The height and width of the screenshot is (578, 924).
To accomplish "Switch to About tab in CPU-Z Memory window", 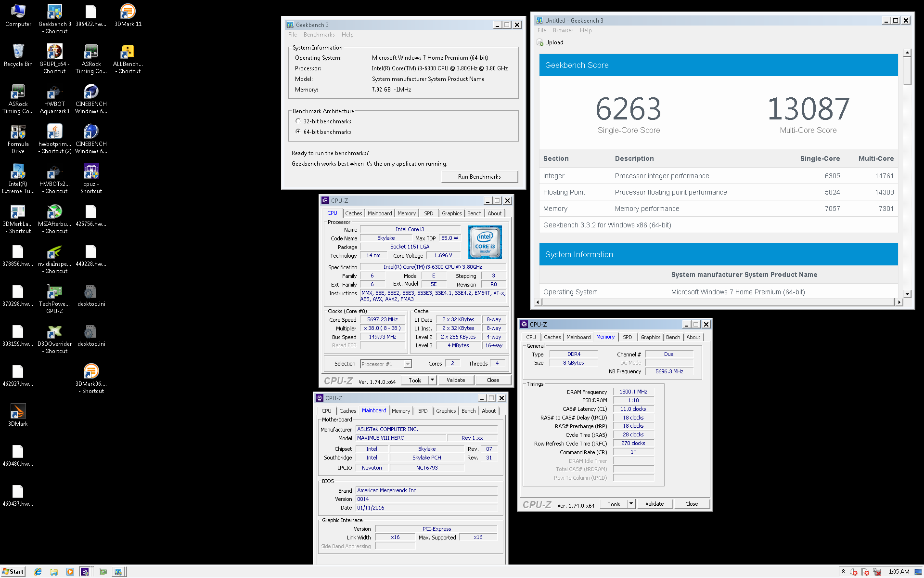I will (693, 337).
